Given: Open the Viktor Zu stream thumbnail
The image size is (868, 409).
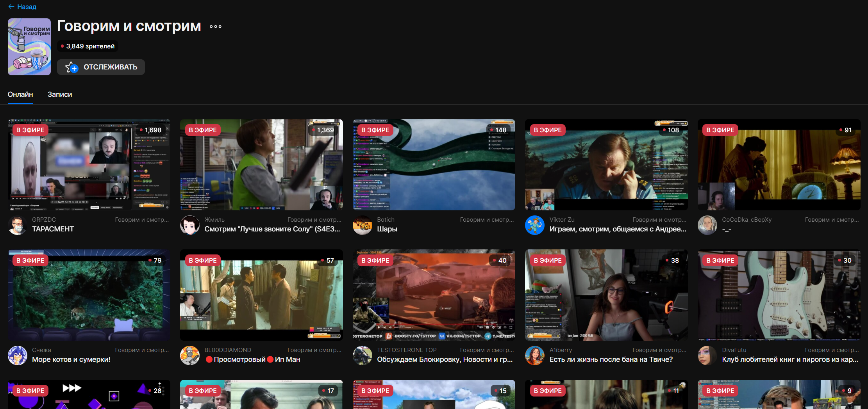Looking at the screenshot, I should click(606, 165).
